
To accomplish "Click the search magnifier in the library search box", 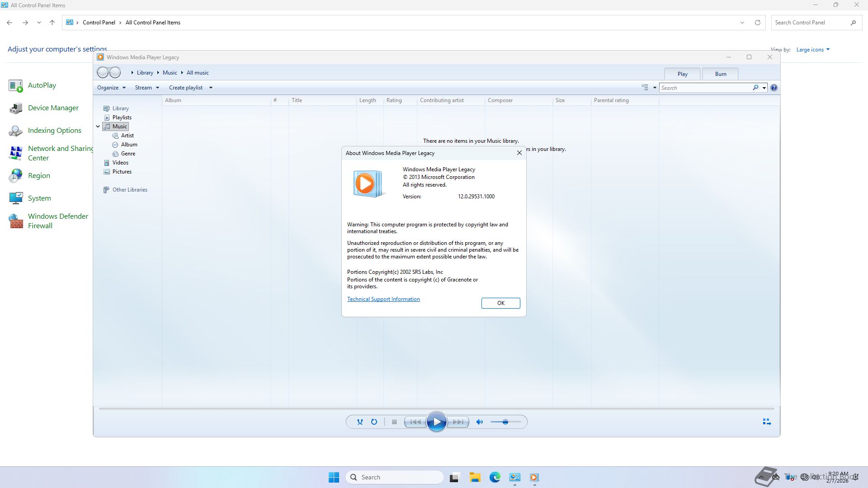I will point(755,88).
